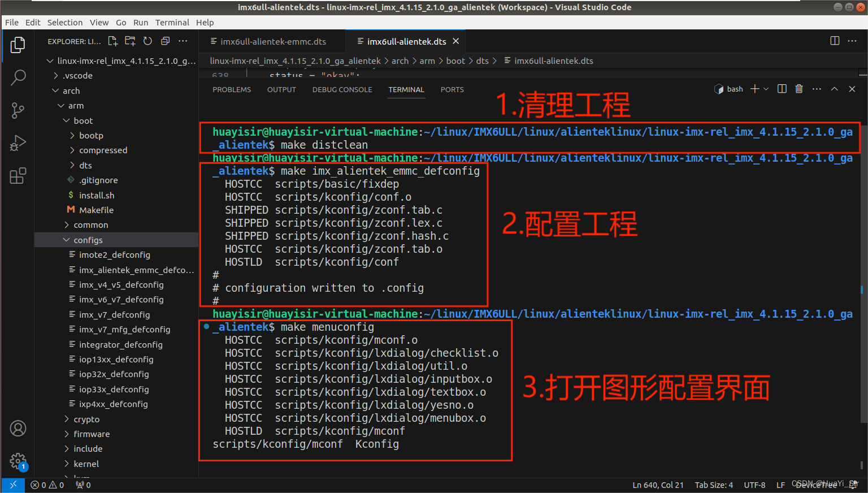
Task: Open Explorer views and more actions menu
Action: pyautogui.click(x=183, y=41)
